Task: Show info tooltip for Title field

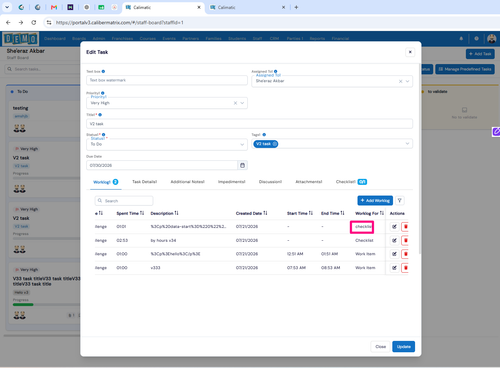Action: tap(100, 115)
